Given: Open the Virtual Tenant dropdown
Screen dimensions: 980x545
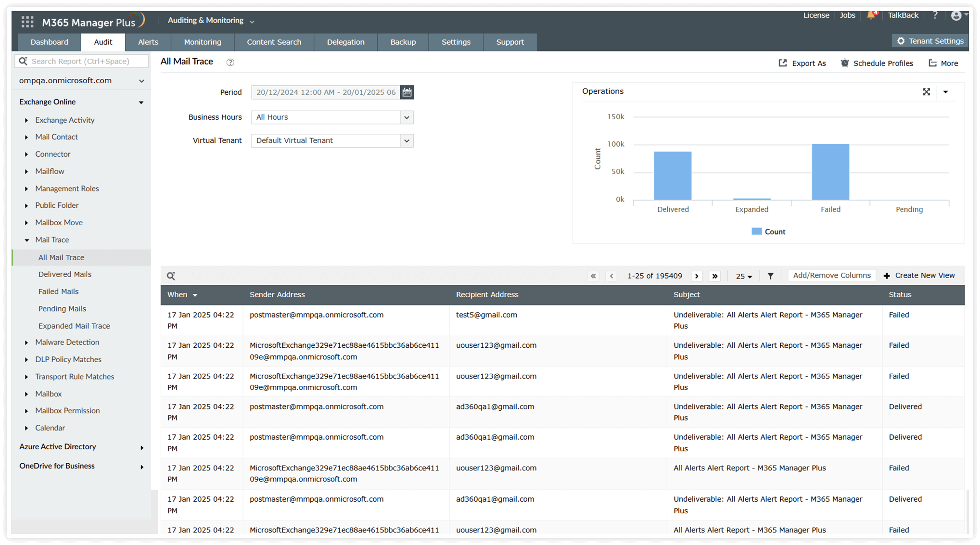Looking at the screenshot, I should point(407,140).
